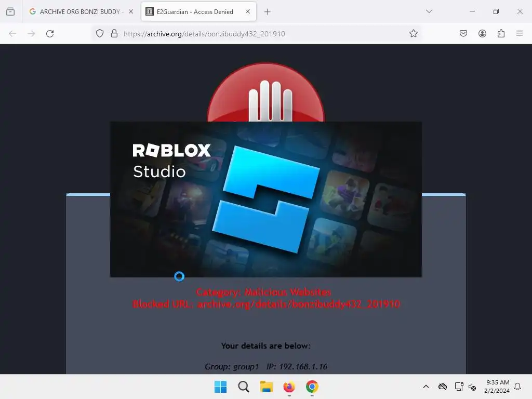Image resolution: width=532 pixels, height=399 pixels.
Task: Open Windows Search from taskbar
Action: tap(244, 387)
